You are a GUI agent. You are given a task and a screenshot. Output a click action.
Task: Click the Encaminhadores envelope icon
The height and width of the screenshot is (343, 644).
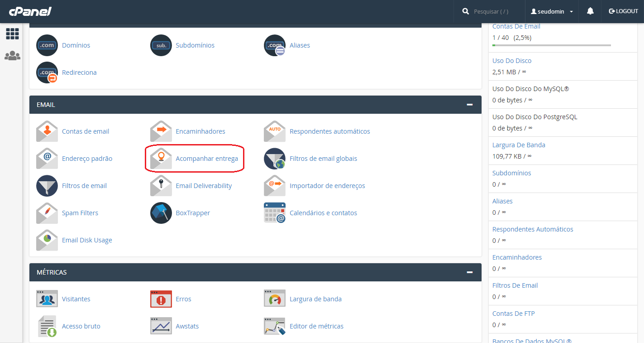click(x=161, y=131)
